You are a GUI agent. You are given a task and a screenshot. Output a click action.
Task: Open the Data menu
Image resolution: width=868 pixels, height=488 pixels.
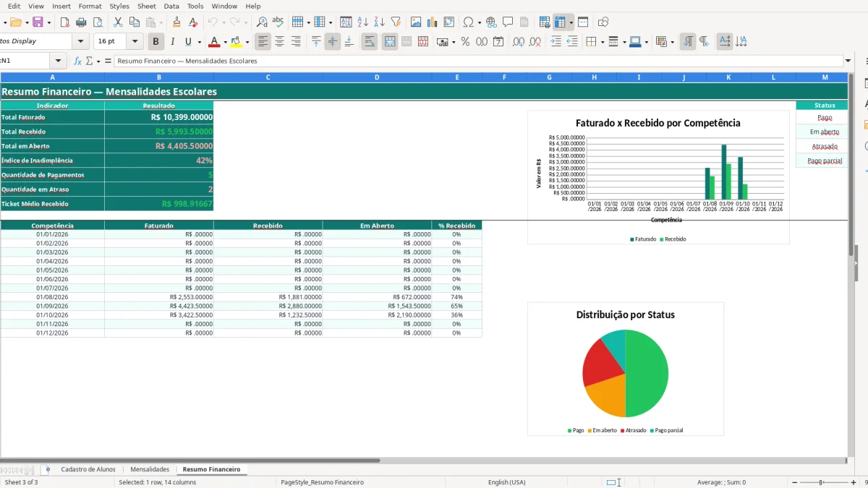click(171, 6)
